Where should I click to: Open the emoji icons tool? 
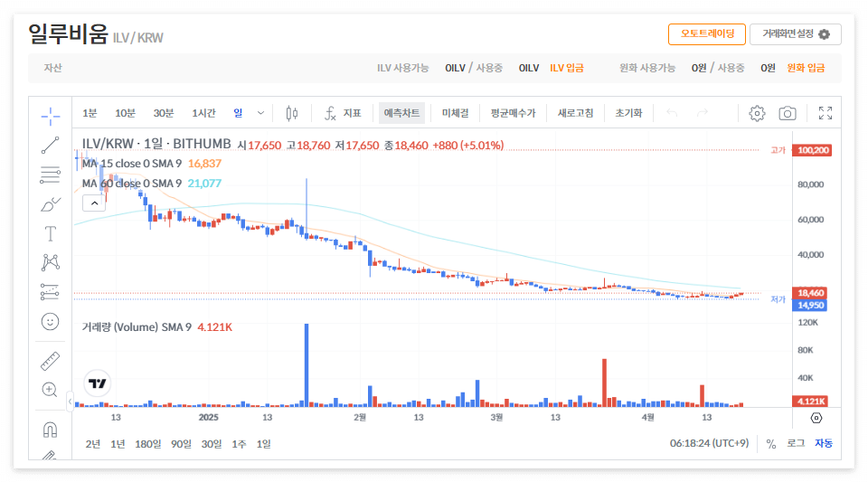[x=51, y=322]
